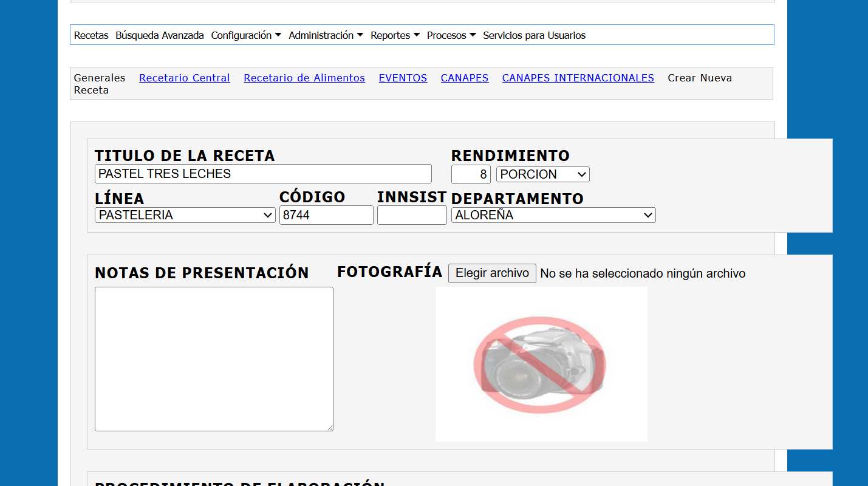Click the no-photo camera placeholder image
This screenshot has width=868, height=486.
pos(541,364)
